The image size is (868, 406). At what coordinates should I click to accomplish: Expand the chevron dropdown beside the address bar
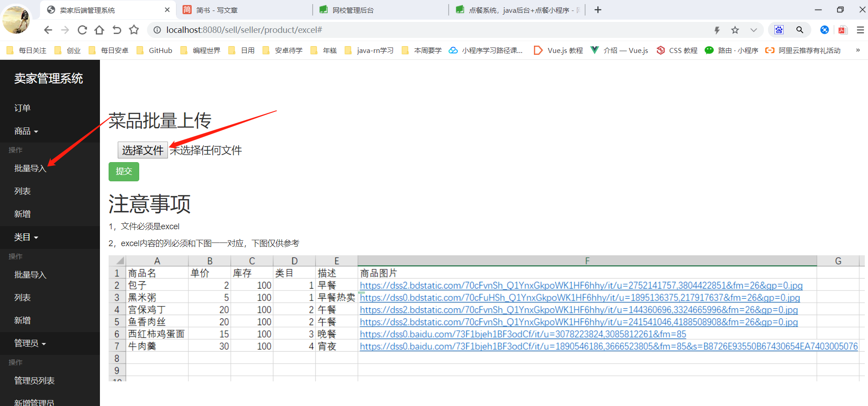pos(753,30)
